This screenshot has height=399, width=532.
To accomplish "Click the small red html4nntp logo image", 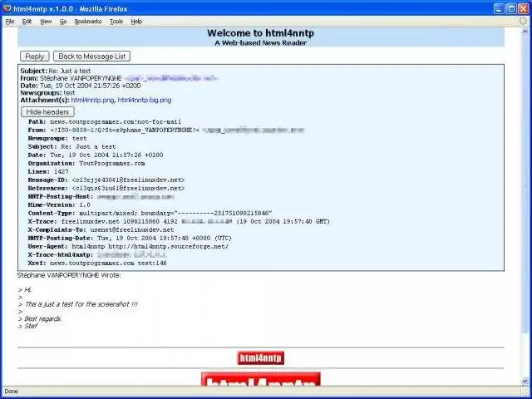I will tap(261, 358).
